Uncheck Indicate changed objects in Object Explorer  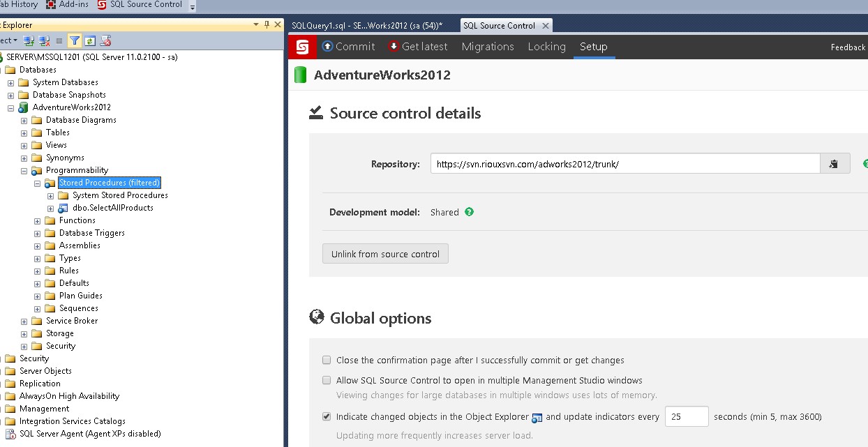point(327,417)
